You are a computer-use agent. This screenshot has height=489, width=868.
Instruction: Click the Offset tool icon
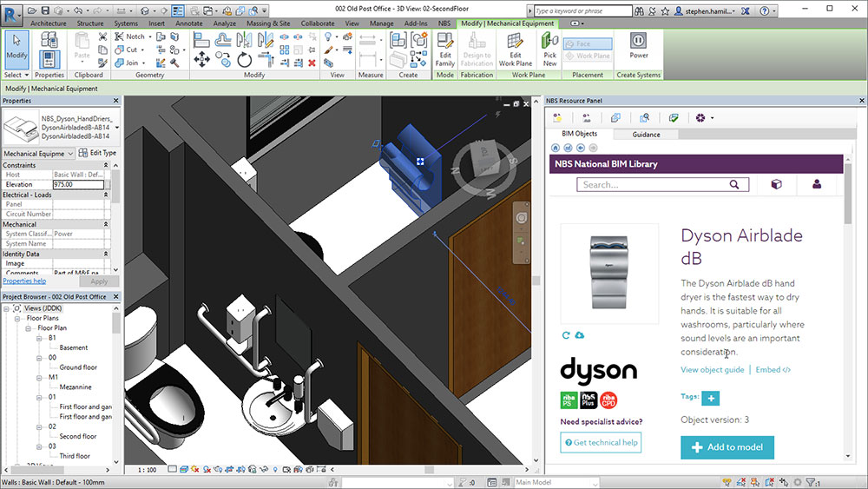(x=223, y=40)
